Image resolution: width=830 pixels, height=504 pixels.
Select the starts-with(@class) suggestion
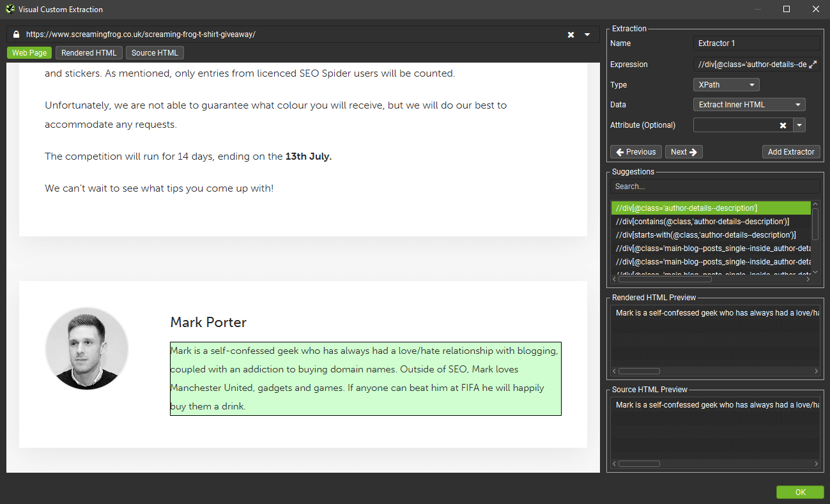711,235
